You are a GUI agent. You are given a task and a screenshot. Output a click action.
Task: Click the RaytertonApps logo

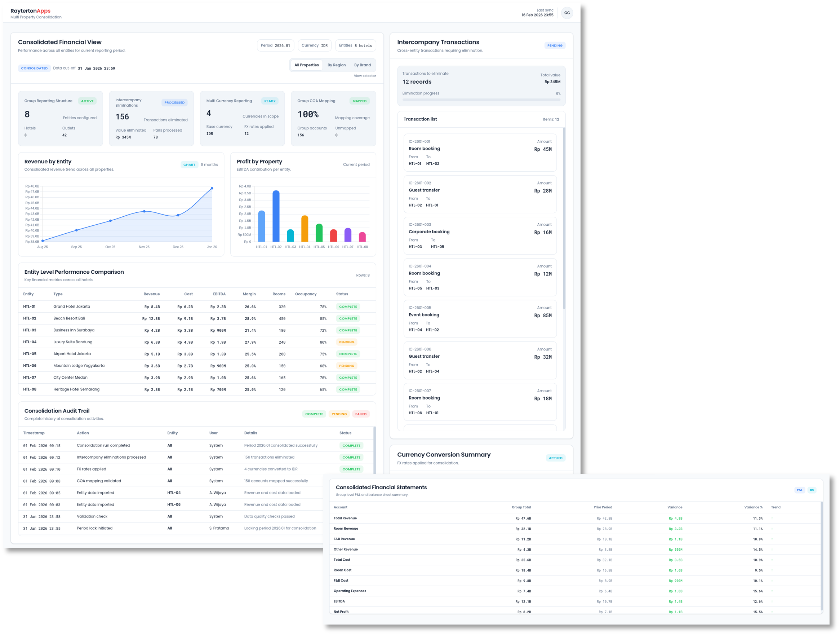pos(30,11)
